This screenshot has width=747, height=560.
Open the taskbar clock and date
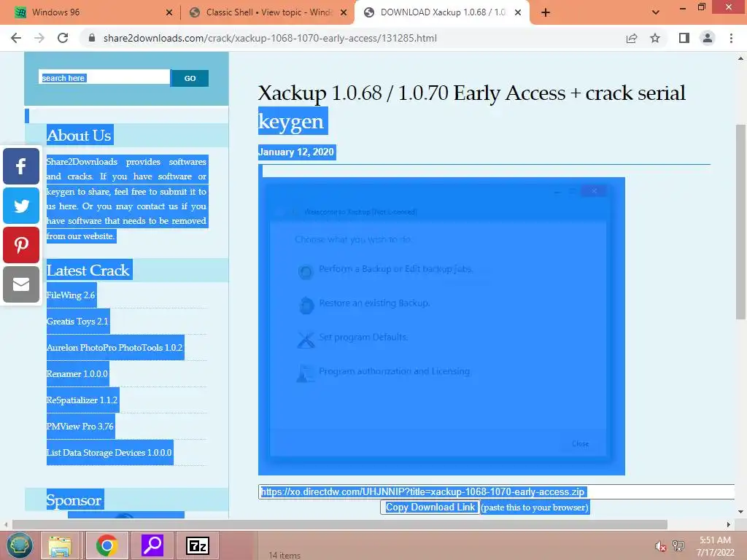coord(715,546)
